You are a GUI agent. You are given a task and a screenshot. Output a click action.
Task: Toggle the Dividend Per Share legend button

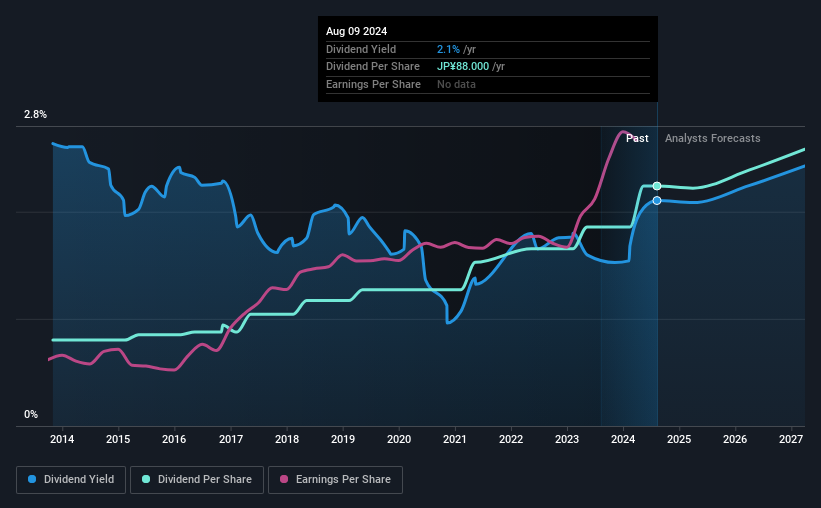pos(197,479)
